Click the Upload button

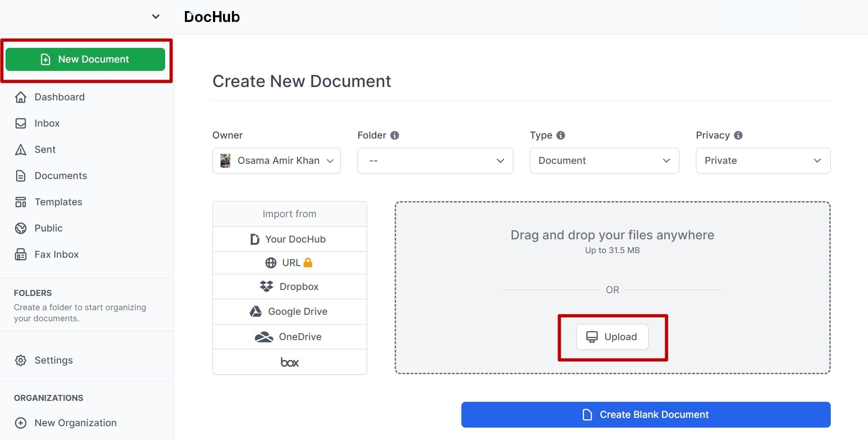click(612, 336)
